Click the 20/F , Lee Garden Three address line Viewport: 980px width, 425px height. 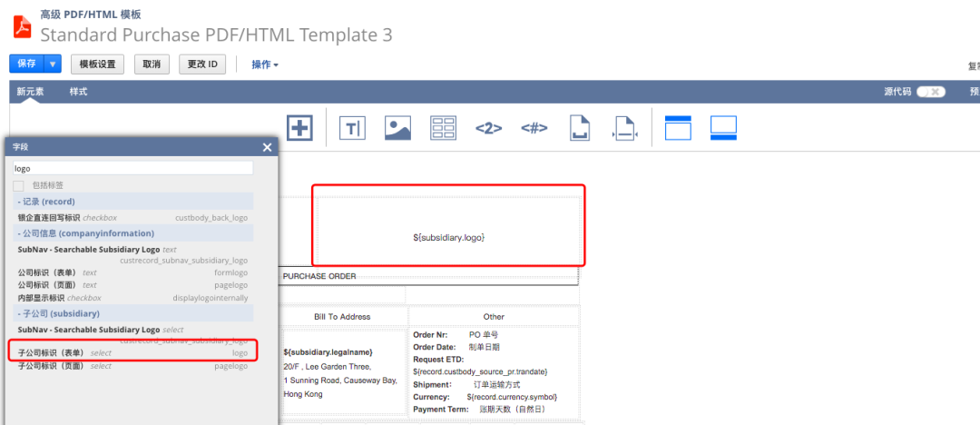[327, 367]
